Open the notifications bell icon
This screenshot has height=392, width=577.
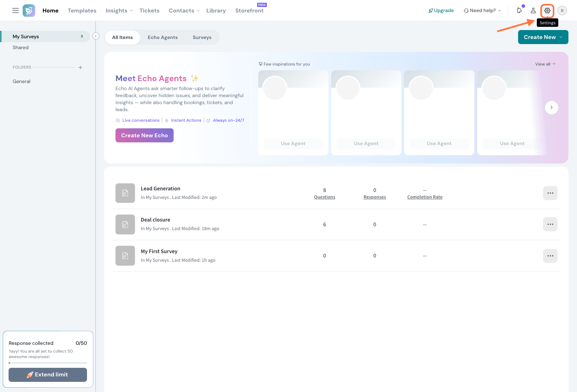pos(519,11)
